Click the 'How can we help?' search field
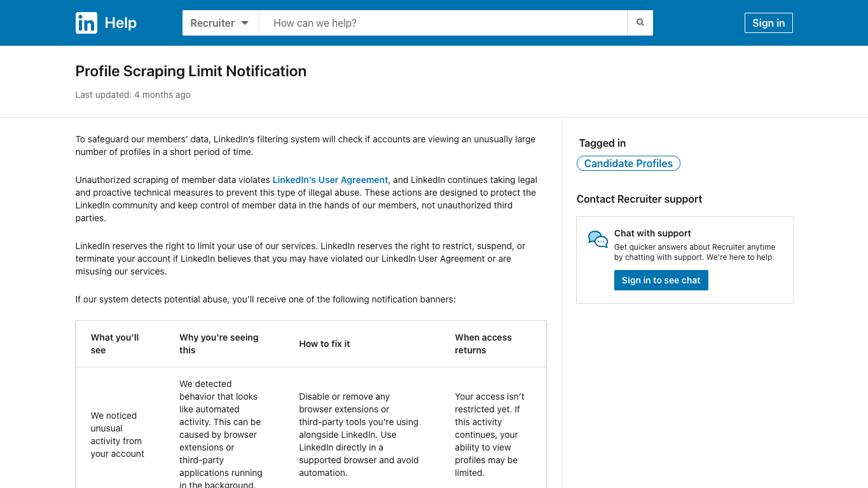The height and width of the screenshot is (488, 868). tap(443, 23)
